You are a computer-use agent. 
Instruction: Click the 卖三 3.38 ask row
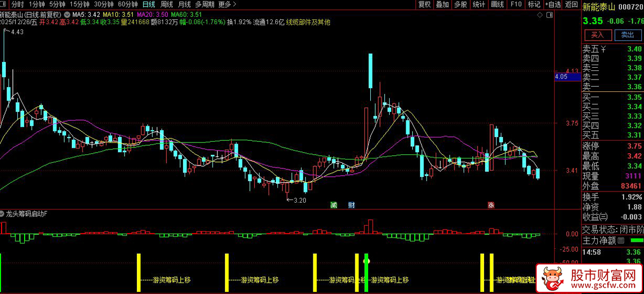pyautogui.click(x=613, y=68)
